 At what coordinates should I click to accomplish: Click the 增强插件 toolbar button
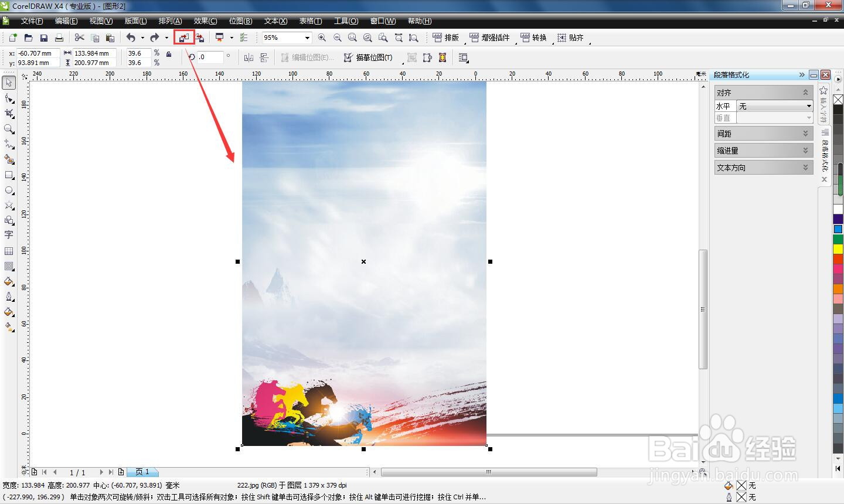click(489, 38)
